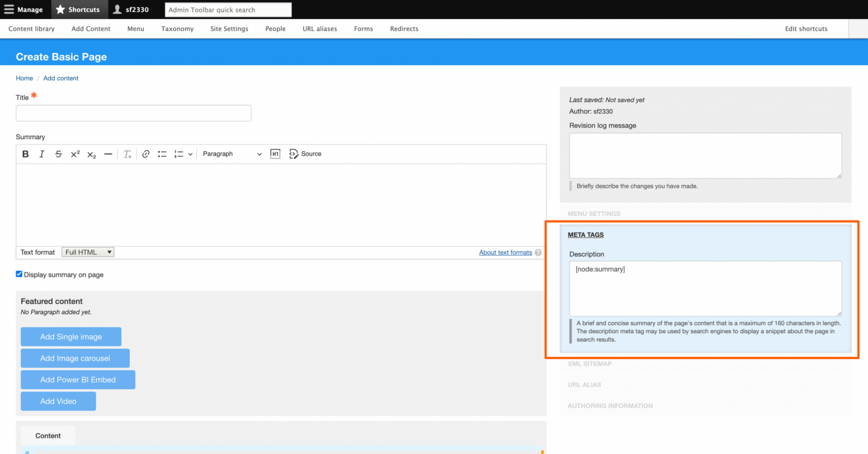Image resolution: width=868 pixels, height=454 pixels.
Task: Toggle show blocks H1 icon
Action: 275,154
